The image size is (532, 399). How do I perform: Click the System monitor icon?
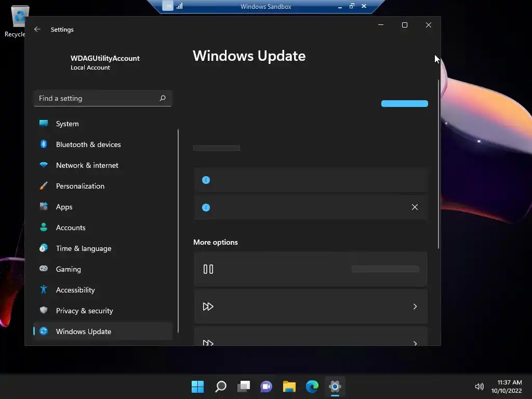[x=44, y=124]
